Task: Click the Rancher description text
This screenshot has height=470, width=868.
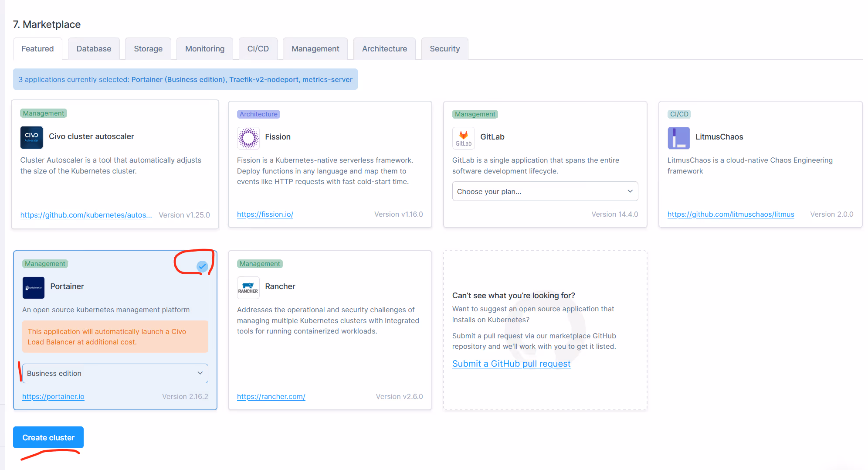Action: click(328, 320)
